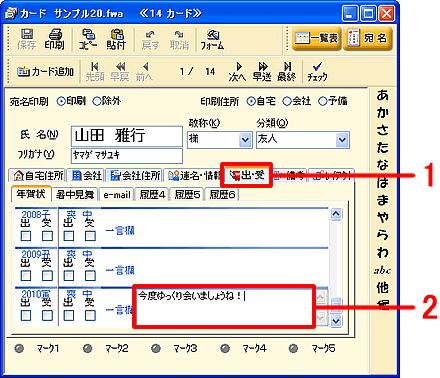This screenshot has width=440, height=378.
Task: Jump to か in the kana index
Action: coord(383,113)
